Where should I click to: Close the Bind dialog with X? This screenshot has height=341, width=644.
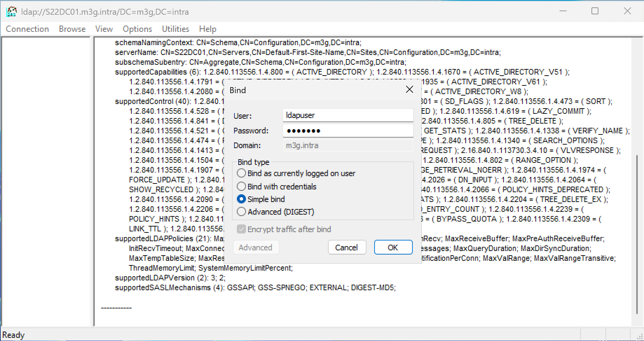click(x=409, y=90)
